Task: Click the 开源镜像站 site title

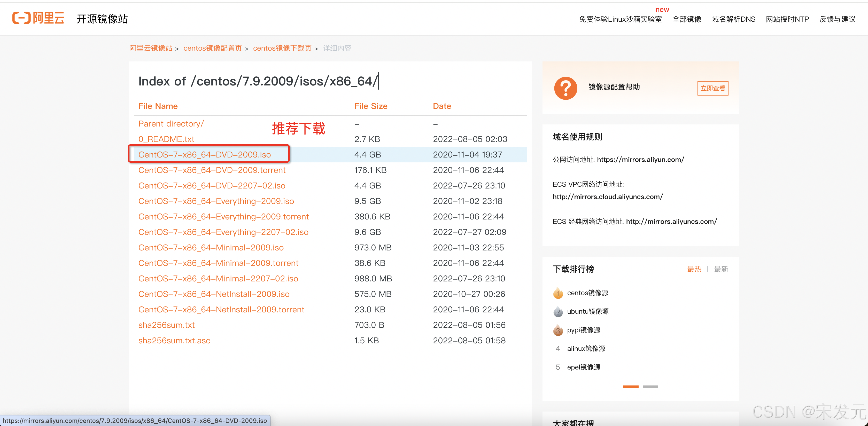Action: tap(103, 19)
